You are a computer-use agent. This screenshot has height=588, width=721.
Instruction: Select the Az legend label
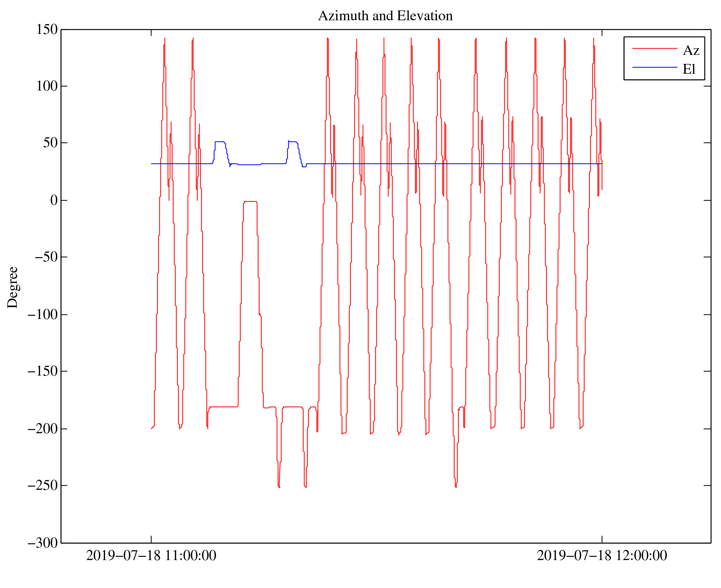[691, 51]
